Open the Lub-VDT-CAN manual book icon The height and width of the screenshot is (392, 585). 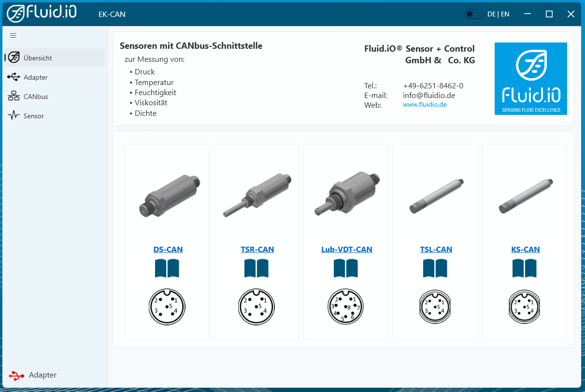point(345,268)
